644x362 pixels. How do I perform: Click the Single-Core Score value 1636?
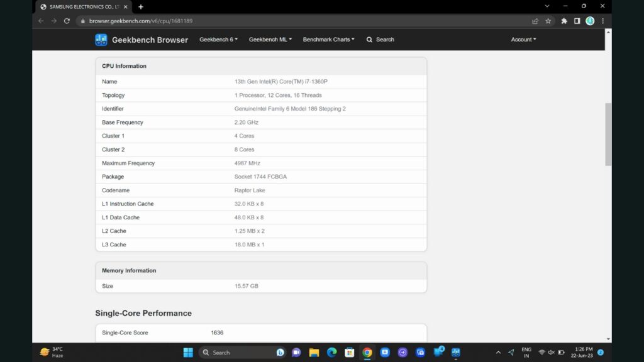tap(217, 333)
